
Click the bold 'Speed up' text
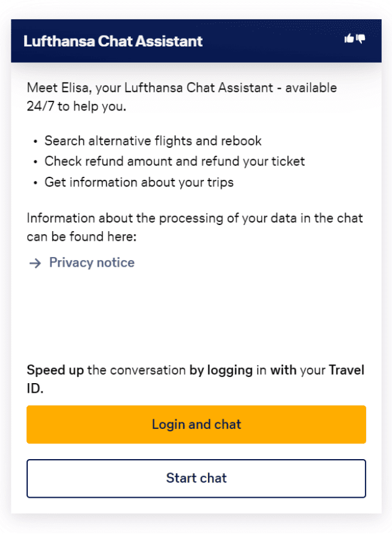(55, 370)
